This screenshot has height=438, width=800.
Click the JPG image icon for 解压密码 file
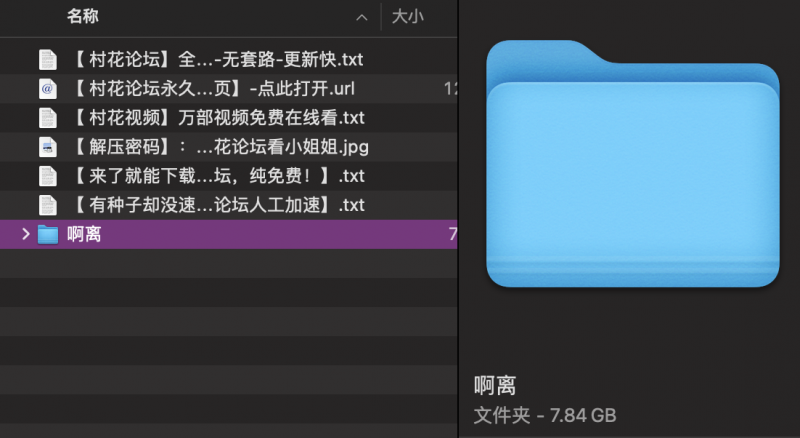47,147
